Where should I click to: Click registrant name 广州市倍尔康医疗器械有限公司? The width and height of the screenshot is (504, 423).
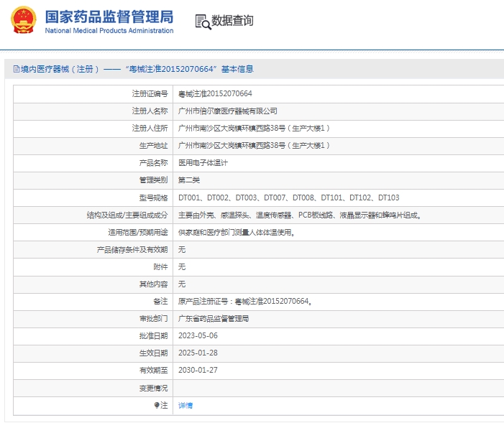228,111
